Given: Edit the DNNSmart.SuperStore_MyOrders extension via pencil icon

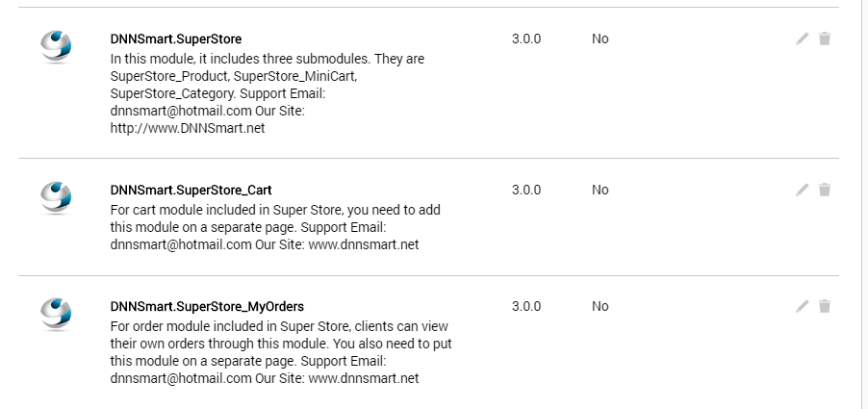Looking at the screenshot, I should [x=803, y=306].
